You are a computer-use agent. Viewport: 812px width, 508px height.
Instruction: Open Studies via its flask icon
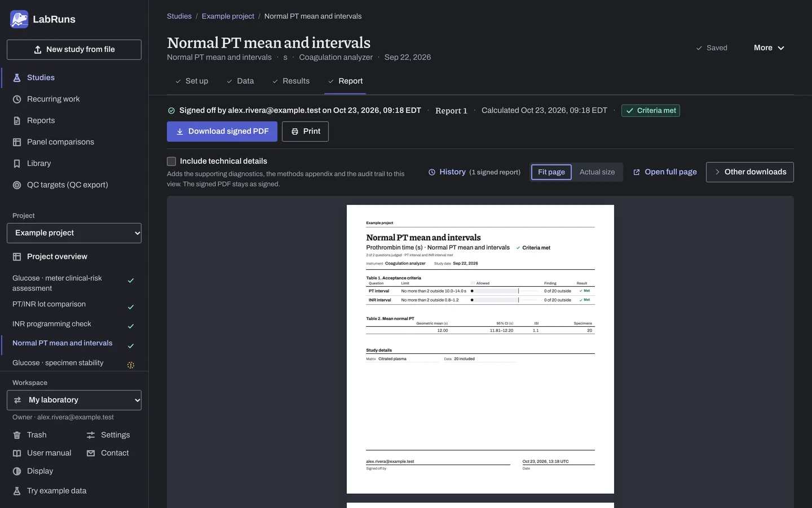pos(17,78)
